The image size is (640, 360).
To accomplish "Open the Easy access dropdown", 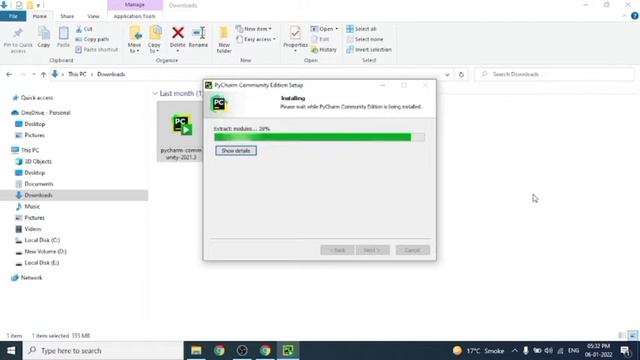I will 256,39.
